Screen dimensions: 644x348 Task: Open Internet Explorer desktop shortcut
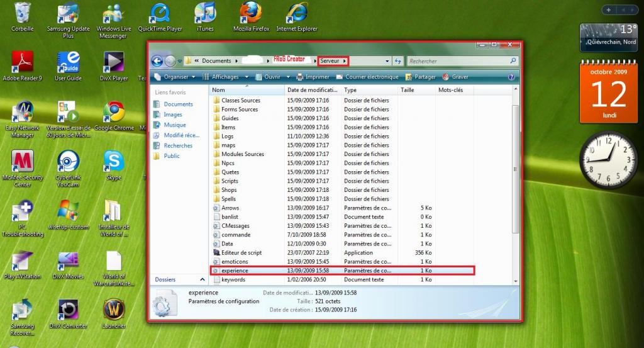tap(297, 16)
